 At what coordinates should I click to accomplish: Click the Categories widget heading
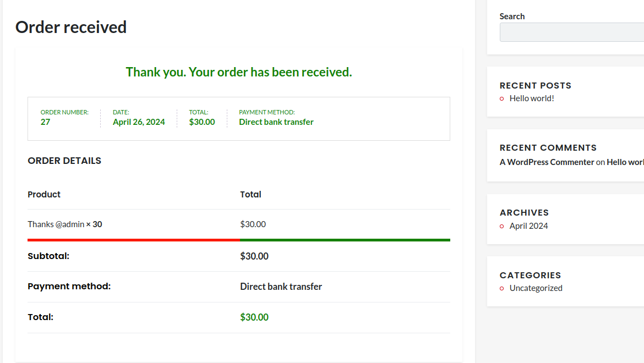pyautogui.click(x=530, y=275)
